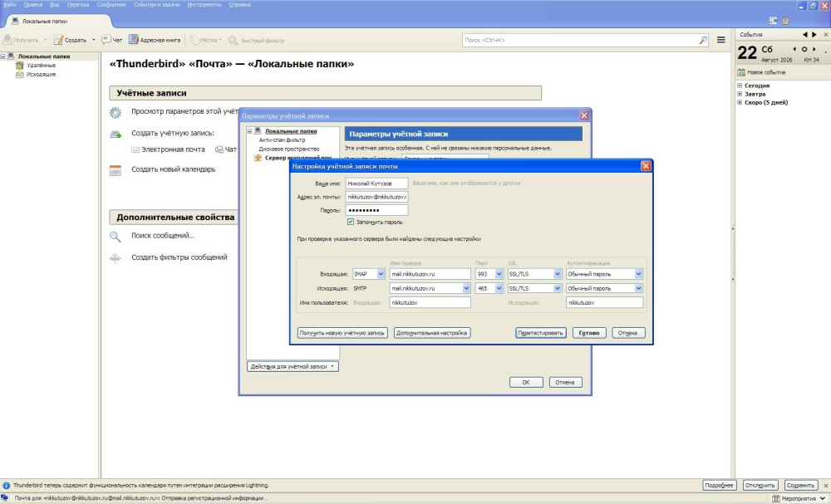831x504 pixels.
Task: Open the Справка menu
Action: point(239,5)
